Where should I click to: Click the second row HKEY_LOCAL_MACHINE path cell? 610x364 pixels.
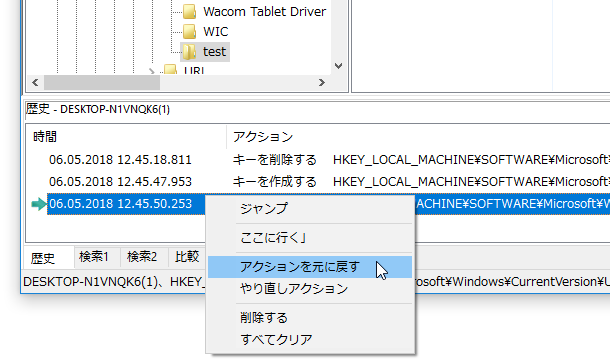pyautogui.click(x=472, y=182)
